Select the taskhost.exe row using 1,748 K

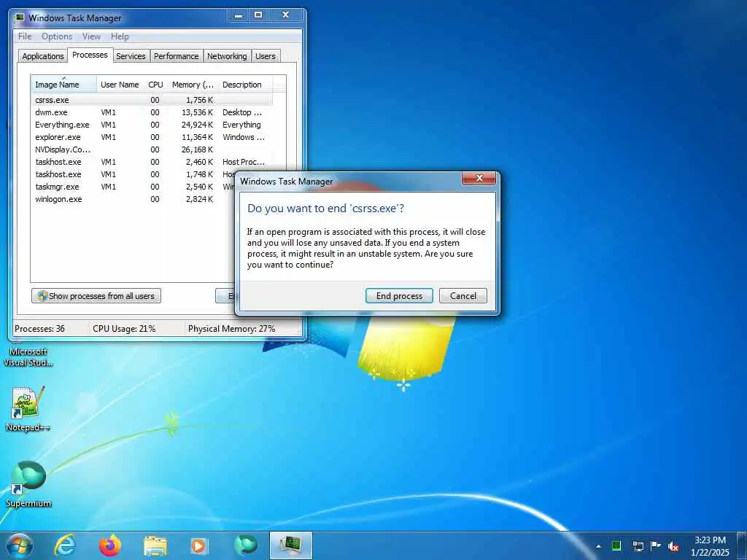click(x=133, y=174)
